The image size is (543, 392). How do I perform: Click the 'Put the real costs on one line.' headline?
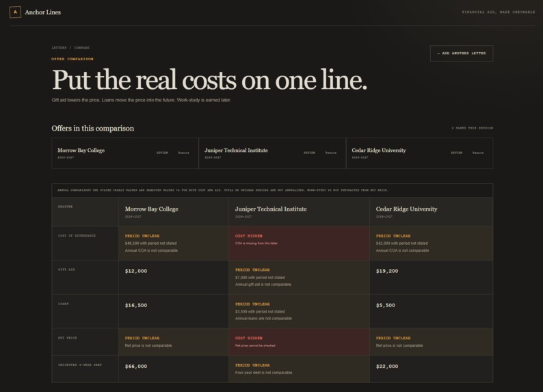click(x=209, y=80)
